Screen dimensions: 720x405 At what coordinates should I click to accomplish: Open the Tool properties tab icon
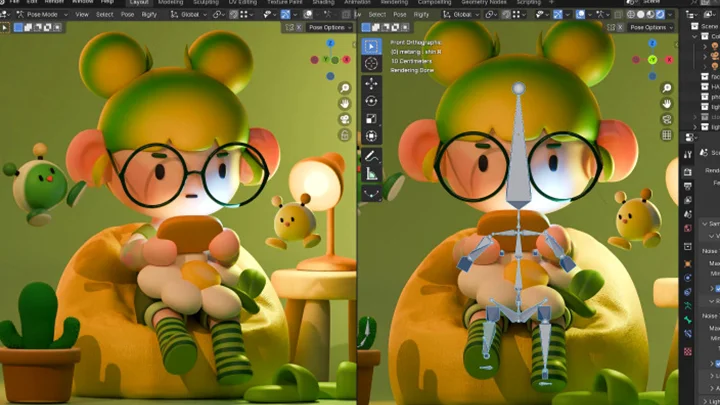pyautogui.click(x=687, y=155)
